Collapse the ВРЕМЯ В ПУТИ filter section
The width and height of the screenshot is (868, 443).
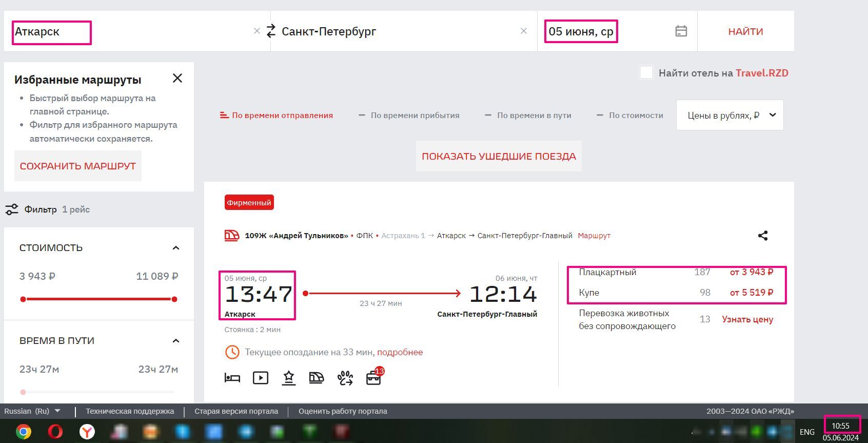[176, 341]
